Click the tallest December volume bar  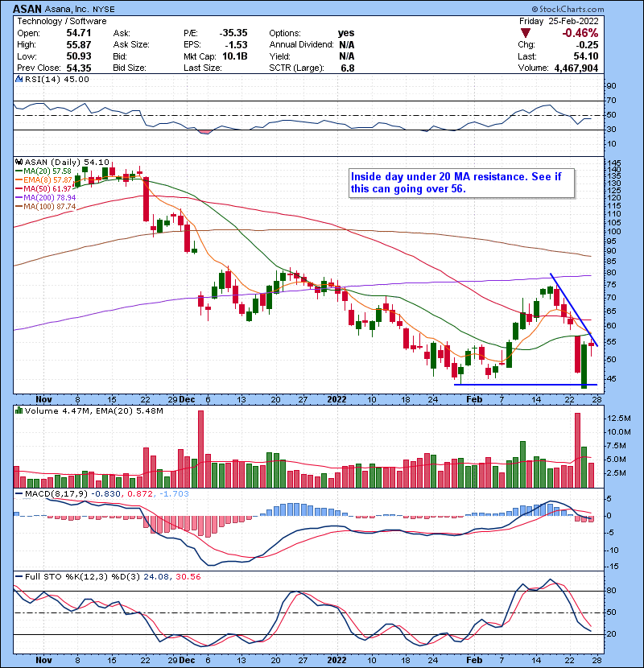coord(200,449)
